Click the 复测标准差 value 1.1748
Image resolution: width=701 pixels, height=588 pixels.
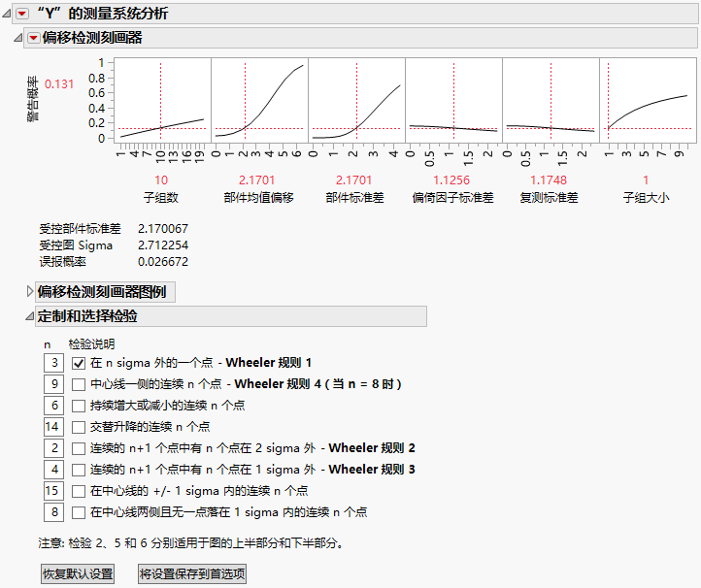tap(549, 180)
